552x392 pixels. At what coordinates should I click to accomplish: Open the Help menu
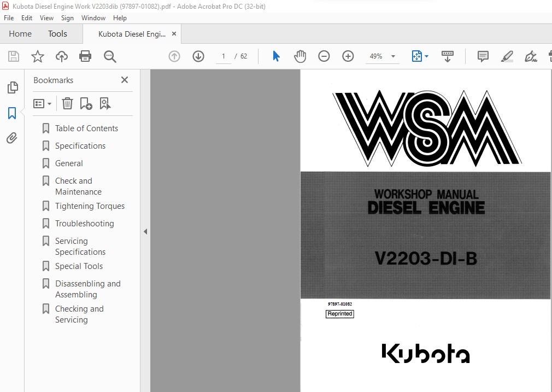point(120,18)
